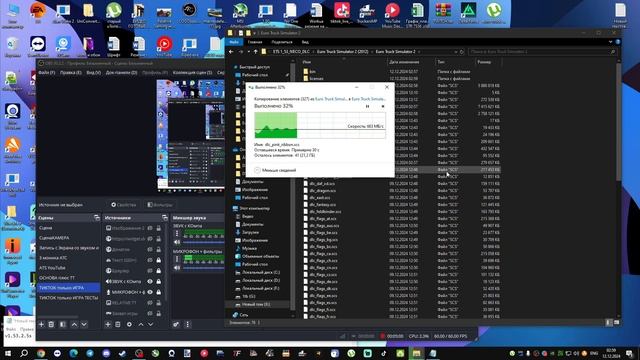Toggle visibility eye for МИКРОФОН source

pos(150,292)
